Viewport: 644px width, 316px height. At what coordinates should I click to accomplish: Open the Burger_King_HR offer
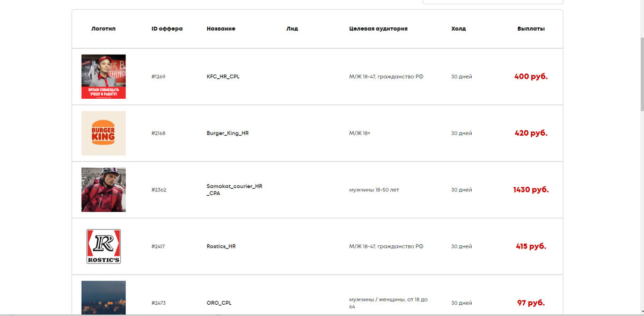pos(228,133)
